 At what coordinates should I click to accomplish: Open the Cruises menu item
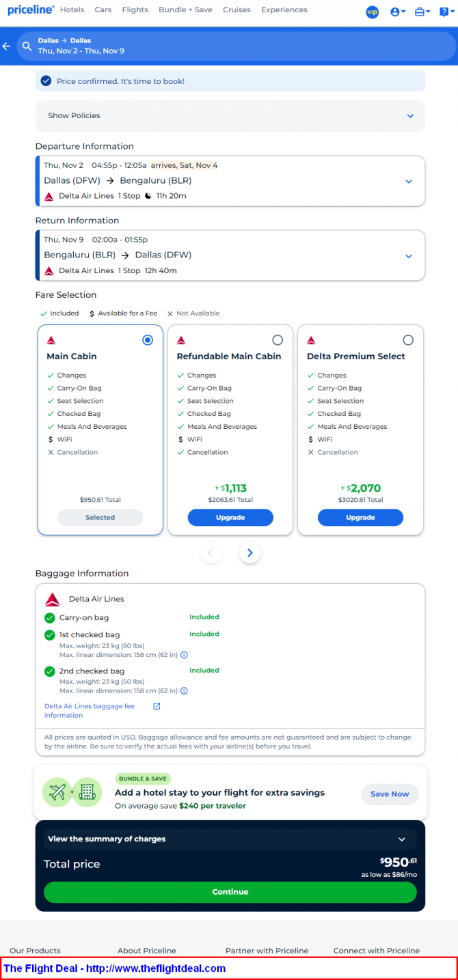point(237,10)
